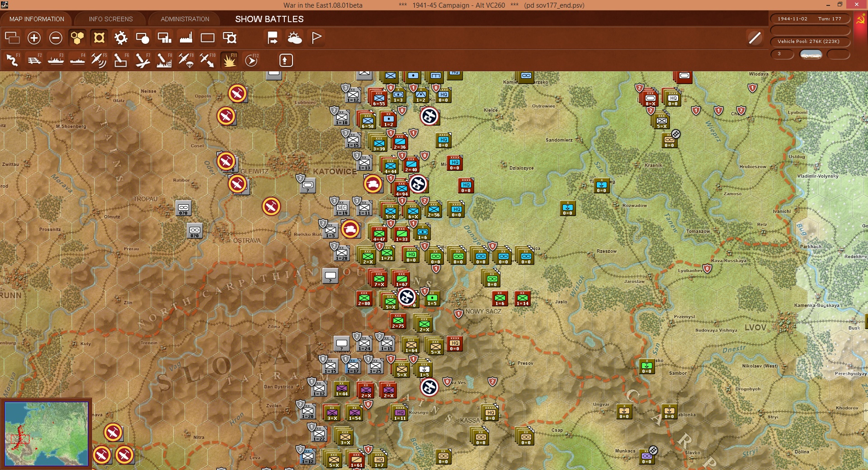Select the F7 bomb airfield mode icon
The width and height of the screenshot is (868, 470).
pos(142,60)
